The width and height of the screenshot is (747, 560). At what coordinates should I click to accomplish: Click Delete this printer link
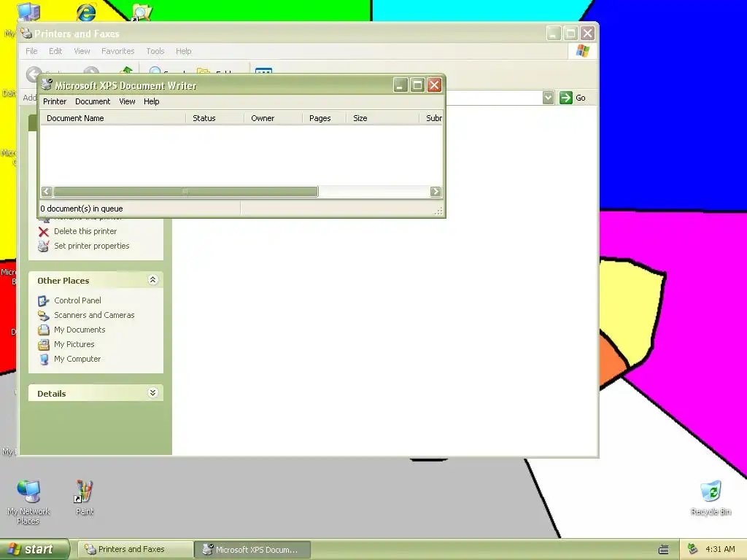pos(85,231)
